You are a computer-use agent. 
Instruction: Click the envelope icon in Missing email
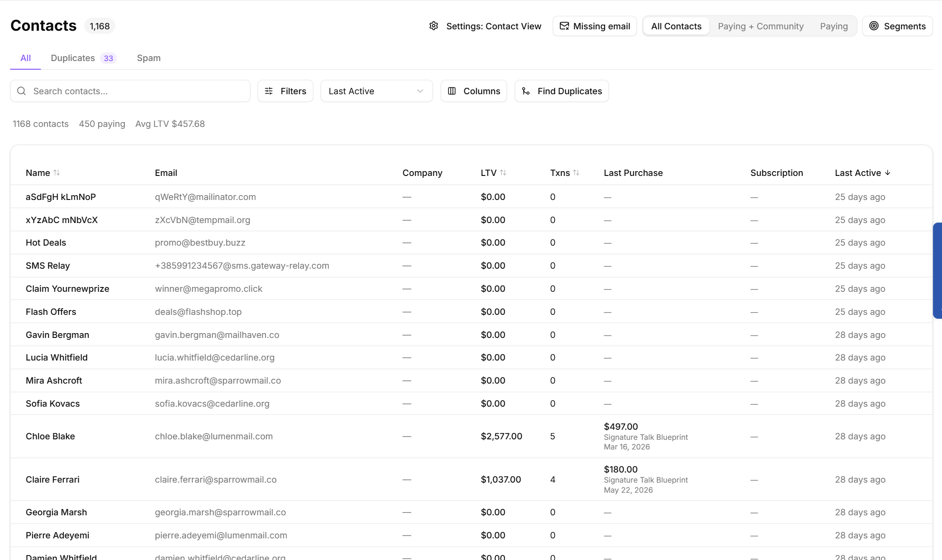[x=564, y=26]
